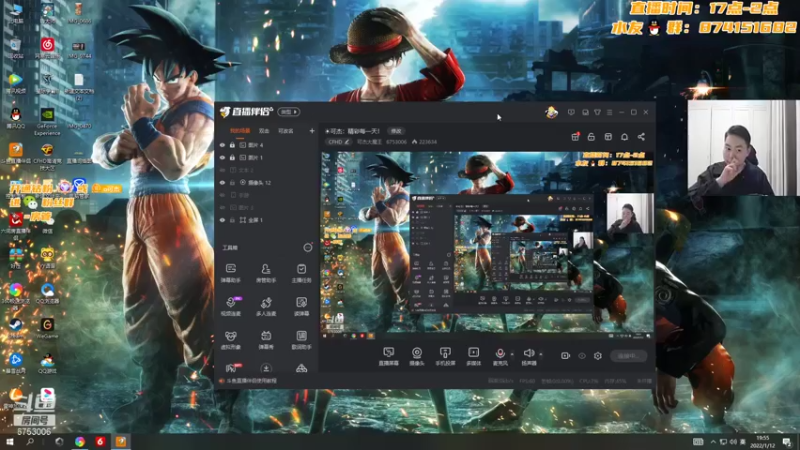
Task: Open the user avatar in title bar
Action: [x=552, y=112]
